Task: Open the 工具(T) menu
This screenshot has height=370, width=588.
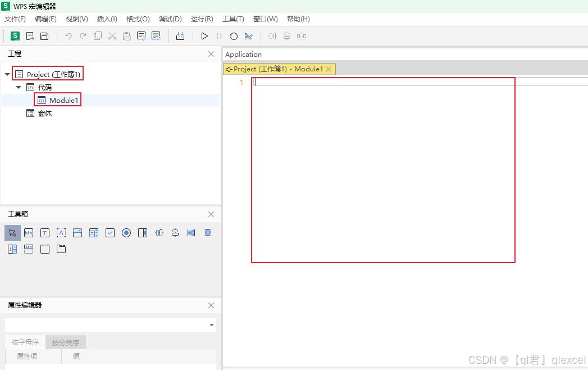Action: (x=233, y=19)
